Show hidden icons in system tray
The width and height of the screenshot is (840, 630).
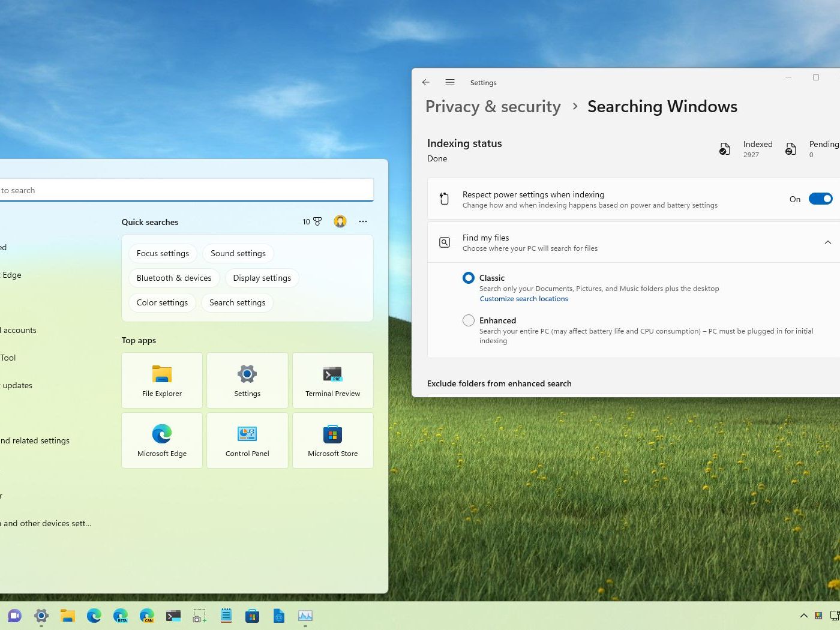(x=803, y=616)
